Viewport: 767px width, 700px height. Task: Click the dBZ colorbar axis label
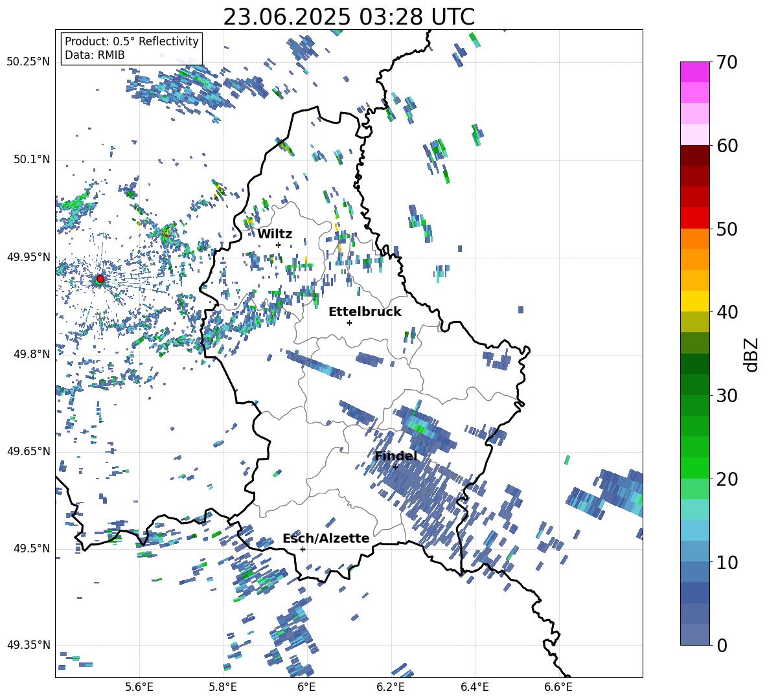click(x=751, y=354)
